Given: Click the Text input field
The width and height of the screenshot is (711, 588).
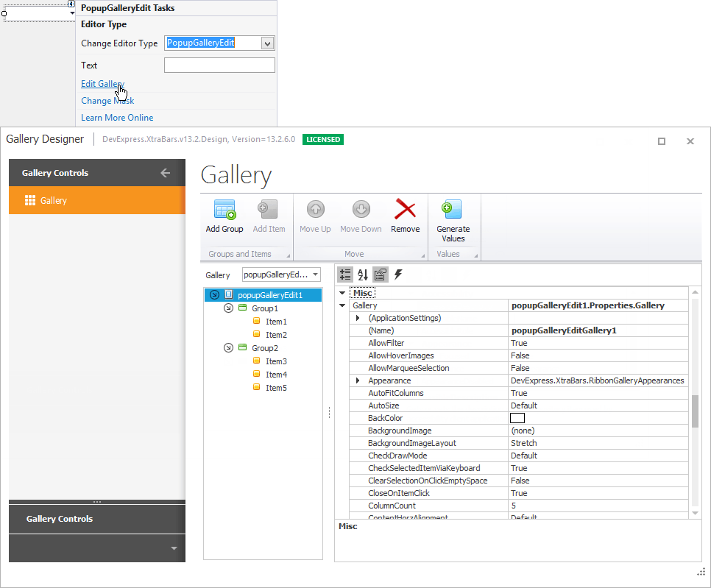Looking at the screenshot, I should (219, 65).
